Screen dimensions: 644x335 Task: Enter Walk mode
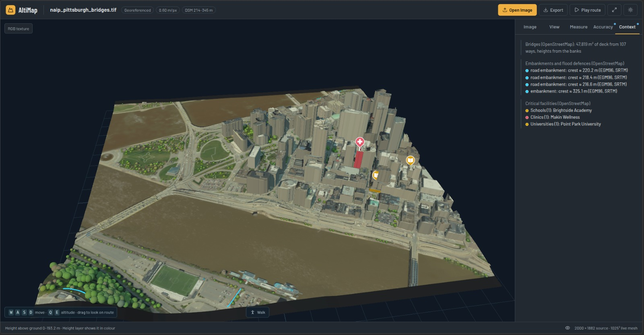point(258,312)
